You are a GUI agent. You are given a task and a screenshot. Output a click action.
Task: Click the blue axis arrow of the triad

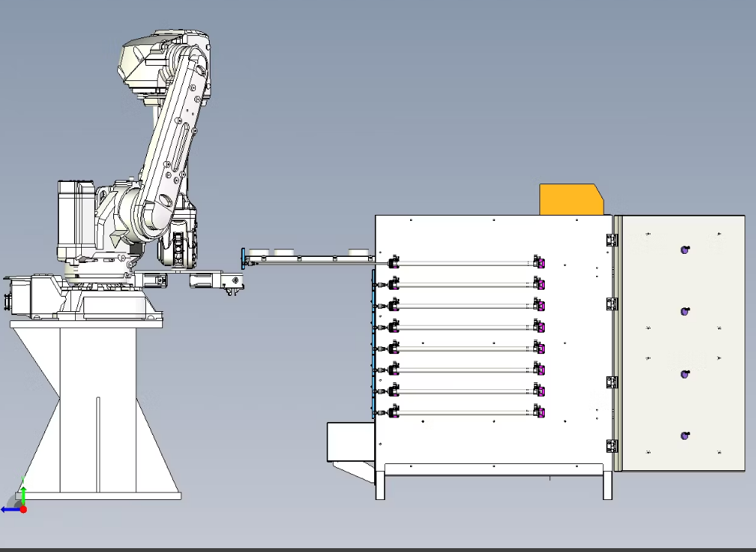[10, 509]
